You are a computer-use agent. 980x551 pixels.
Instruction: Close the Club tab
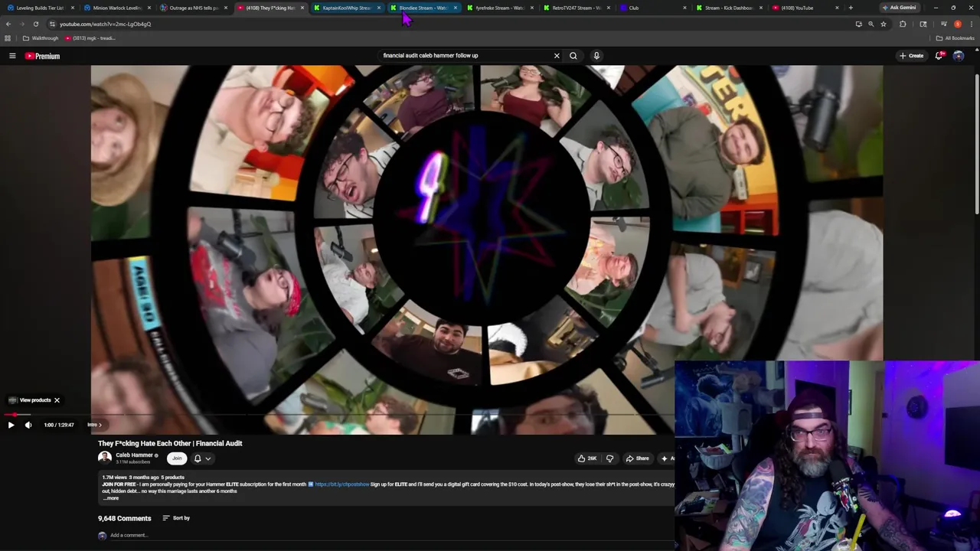tap(684, 8)
